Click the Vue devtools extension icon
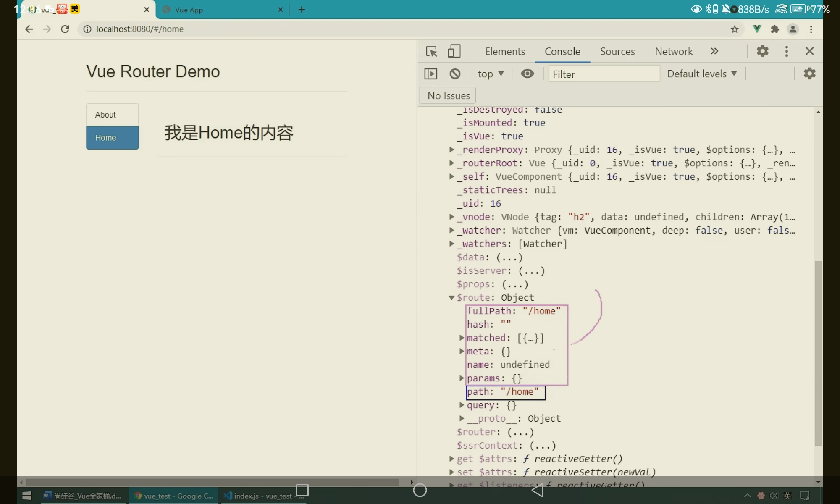This screenshot has height=504, width=840. point(757,29)
